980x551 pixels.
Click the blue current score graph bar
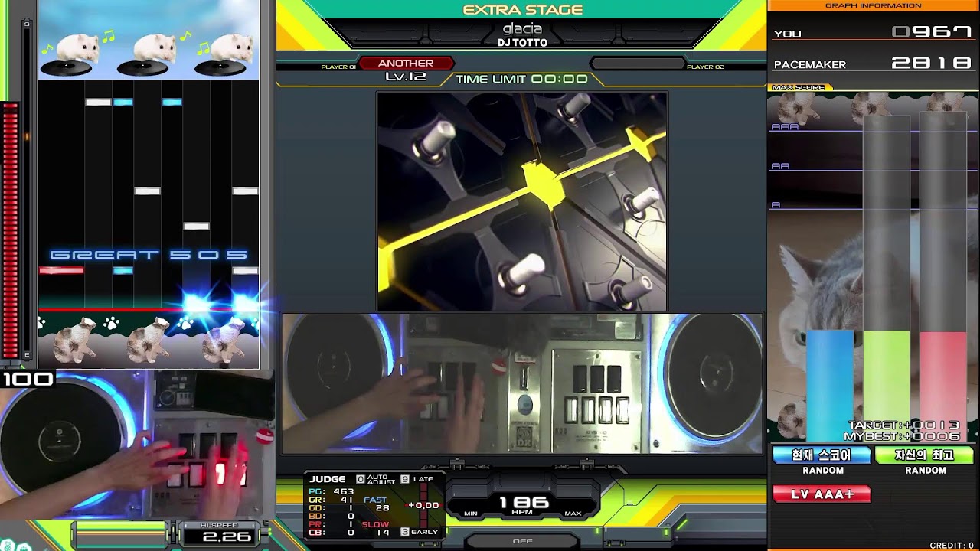pyautogui.click(x=830, y=386)
